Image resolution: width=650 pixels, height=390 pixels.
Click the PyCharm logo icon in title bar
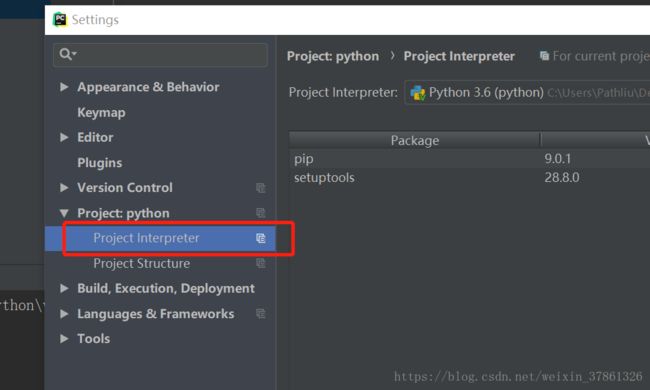(60, 19)
